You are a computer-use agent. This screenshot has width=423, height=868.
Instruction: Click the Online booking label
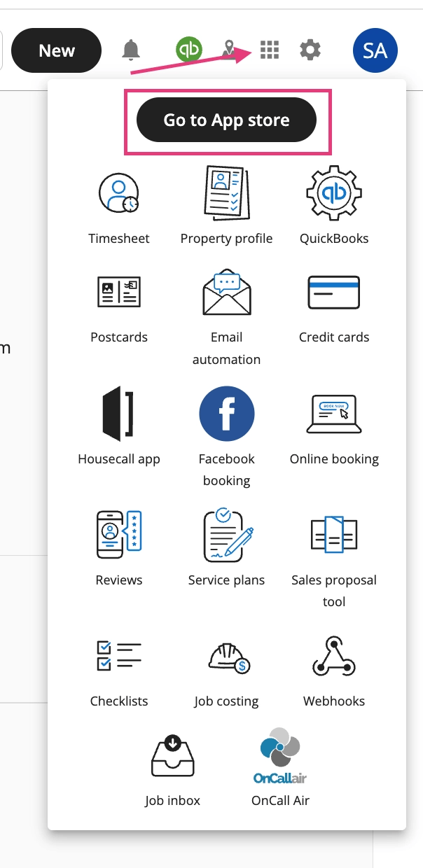point(334,459)
